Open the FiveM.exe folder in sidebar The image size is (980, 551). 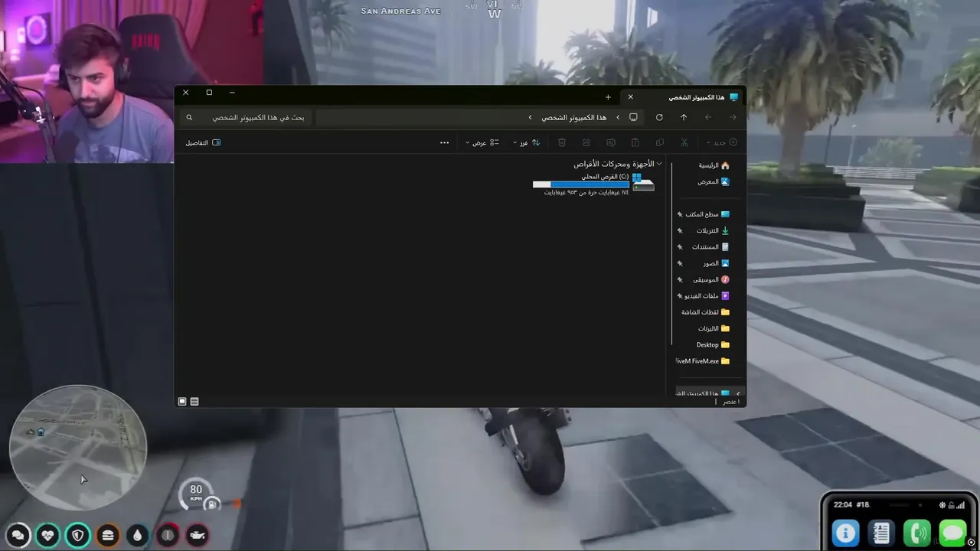pyautogui.click(x=703, y=361)
